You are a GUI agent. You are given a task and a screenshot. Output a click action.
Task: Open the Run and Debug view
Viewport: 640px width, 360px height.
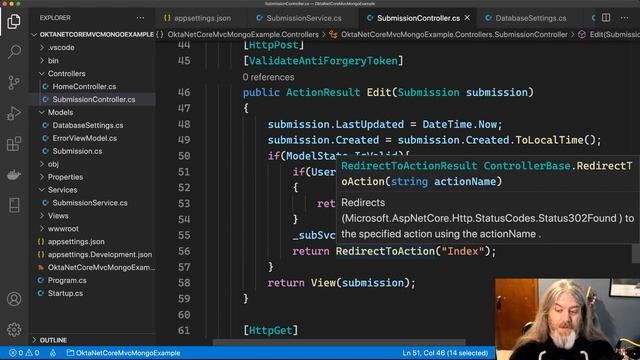point(14,113)
